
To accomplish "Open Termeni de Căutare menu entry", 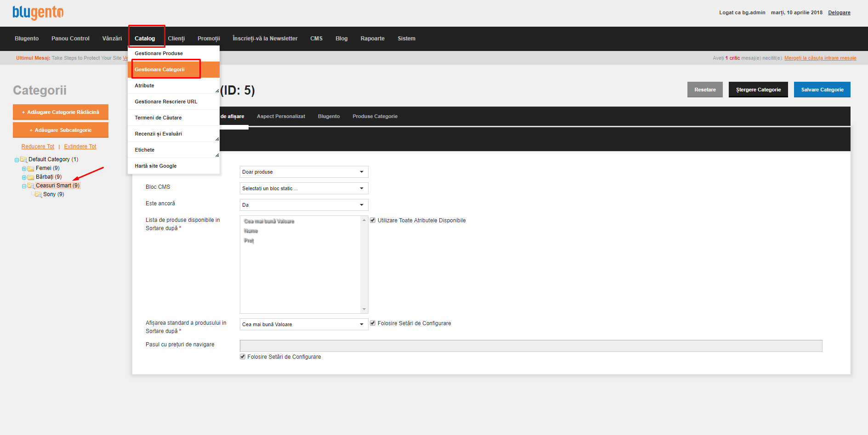I will click(x=173, y=118).
